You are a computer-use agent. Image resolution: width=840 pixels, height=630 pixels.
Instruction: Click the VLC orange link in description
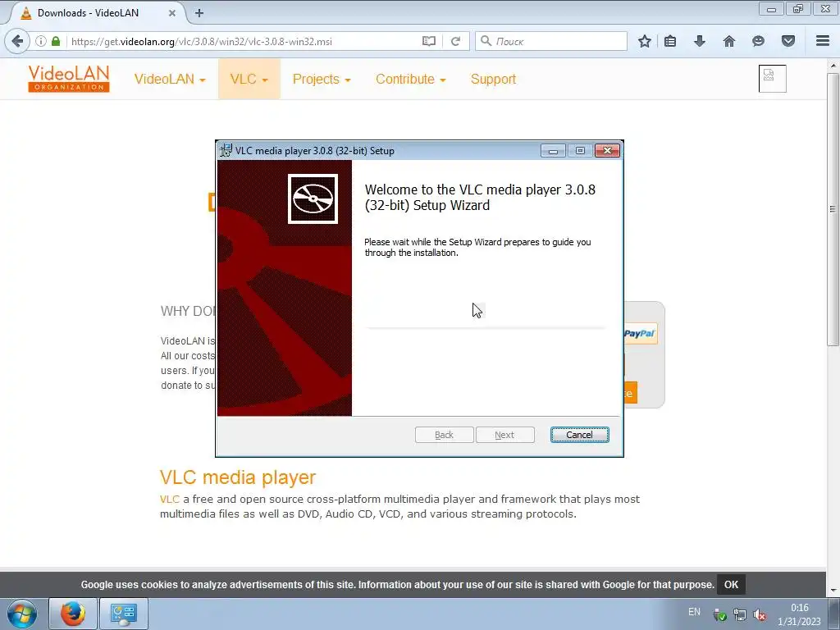click(169, 500)
